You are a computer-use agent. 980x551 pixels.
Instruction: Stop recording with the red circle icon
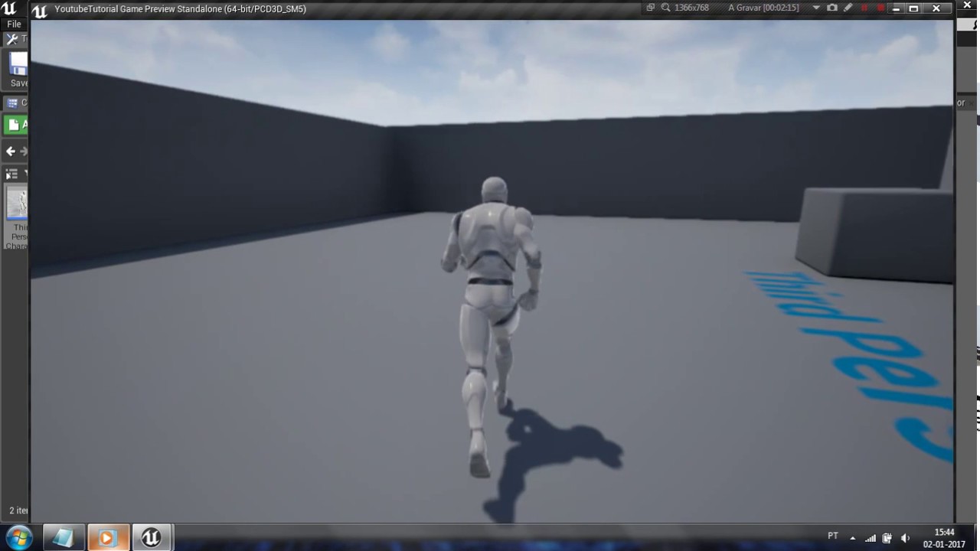click(x=880, y=8)
